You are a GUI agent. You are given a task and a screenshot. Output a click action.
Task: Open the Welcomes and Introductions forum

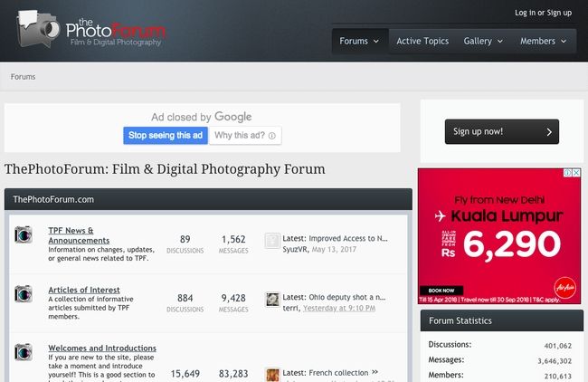click(102, 348)
